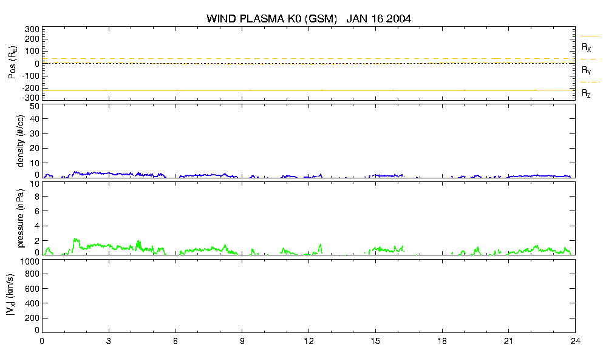Click the dash-dot orange Rz legend line

click(590, 83)
